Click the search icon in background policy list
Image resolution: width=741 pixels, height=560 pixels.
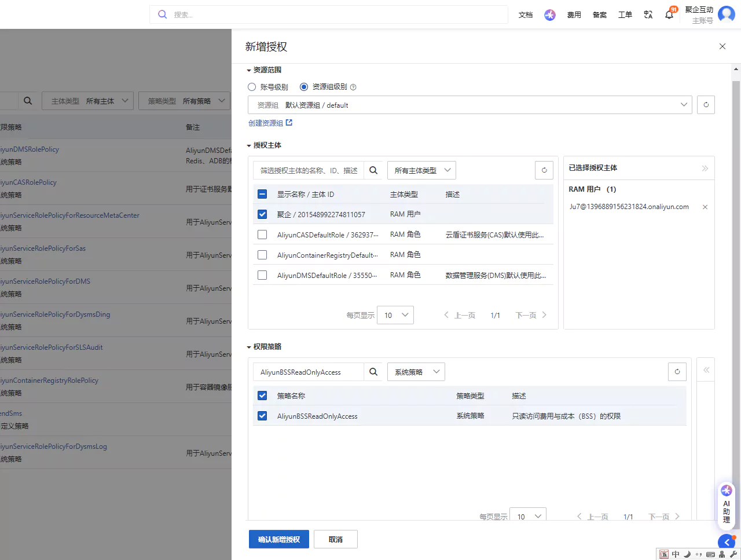coord(28,101)
